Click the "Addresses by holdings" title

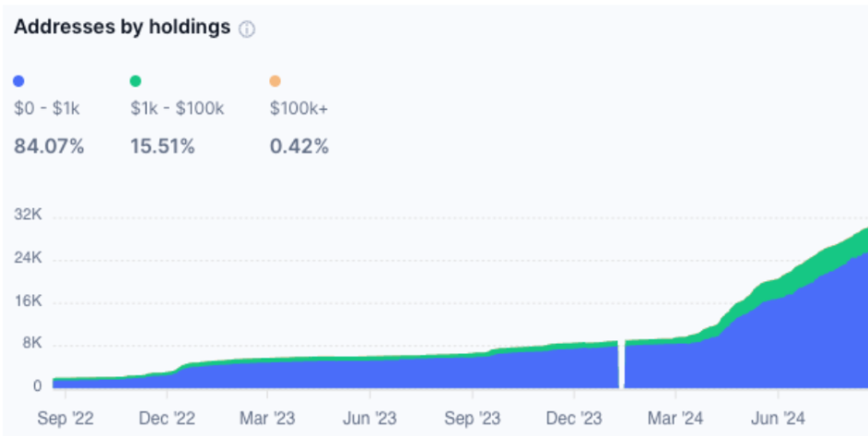(123, 27)
